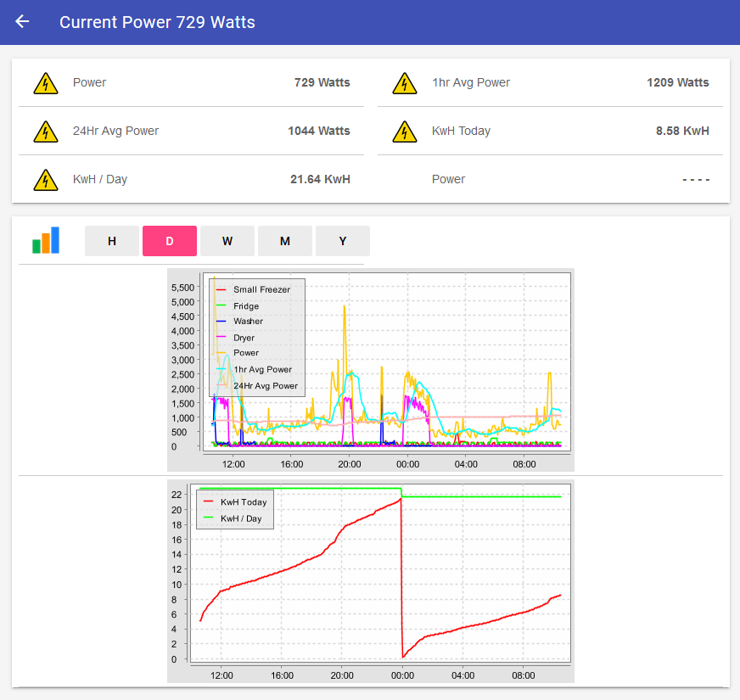This screenshot has width=740, height=700.
Task: Click Small Freezer legend entry
Action: coord(261,290)
